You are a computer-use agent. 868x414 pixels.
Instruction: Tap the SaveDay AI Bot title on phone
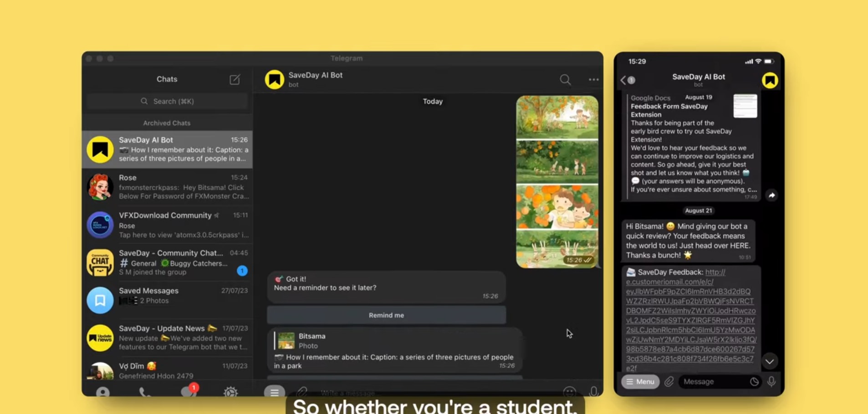click(699, 77)
